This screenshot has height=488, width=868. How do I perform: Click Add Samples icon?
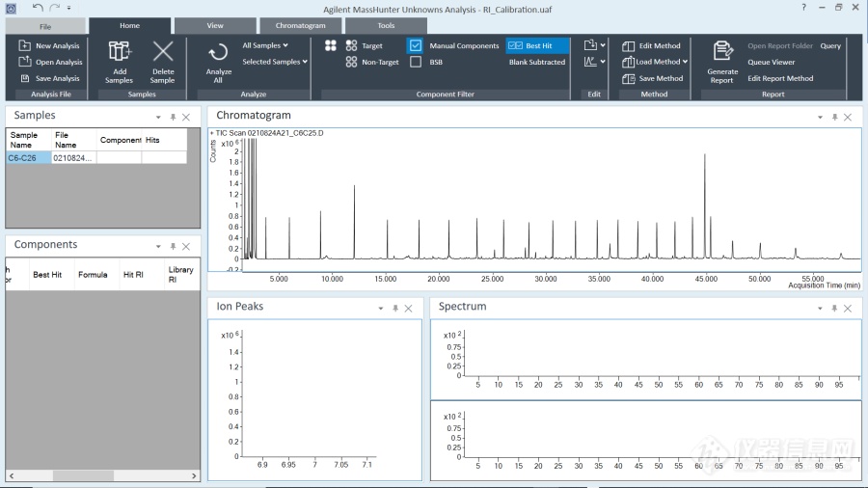pyautogui.click(x=120, y=52)
